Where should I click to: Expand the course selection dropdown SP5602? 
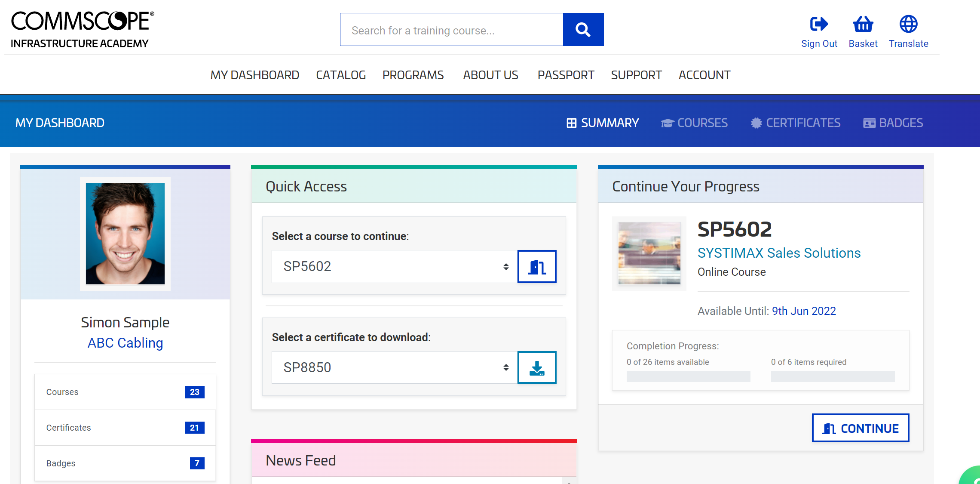point(395,267)
